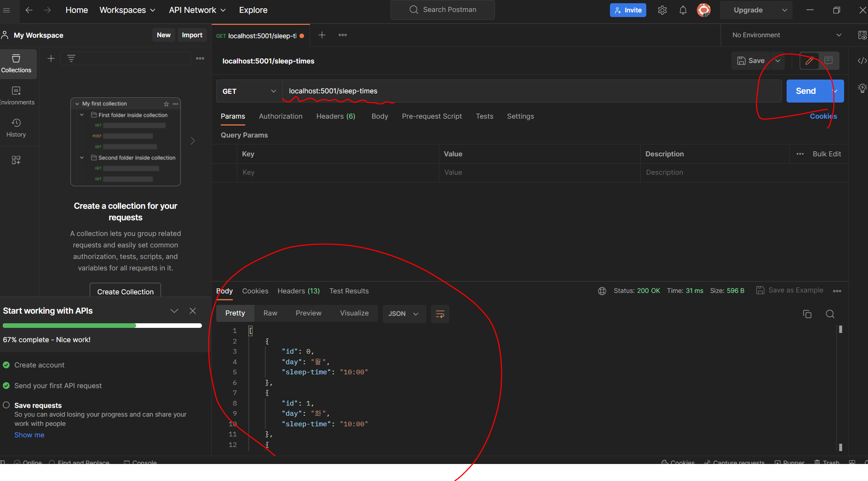Go forward with the right arrow
Image resolution: width=868 pixels, height=481 pixels.
tap(47, 10)
